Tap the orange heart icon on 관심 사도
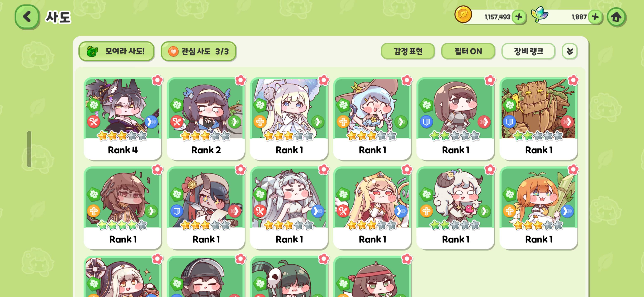 173,51
